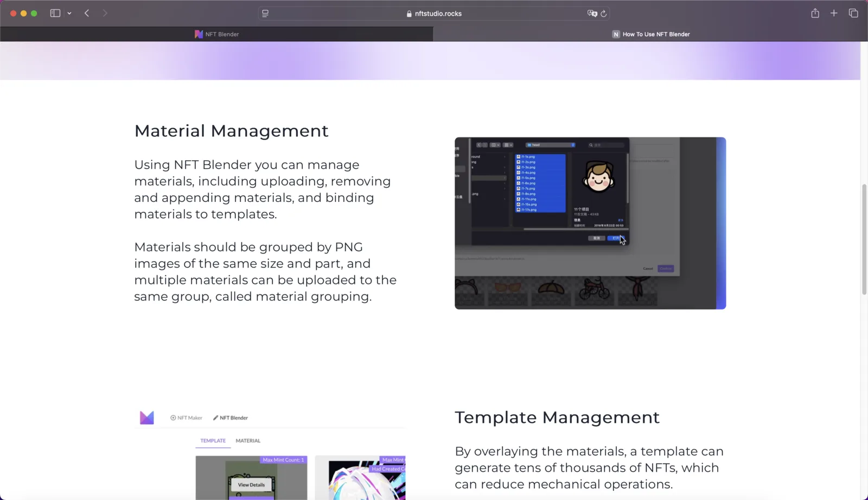Click the paragraph starting 'Using NFT Blender you'
The height and width of the screenshot is (500, 868).
click(263, 189)
